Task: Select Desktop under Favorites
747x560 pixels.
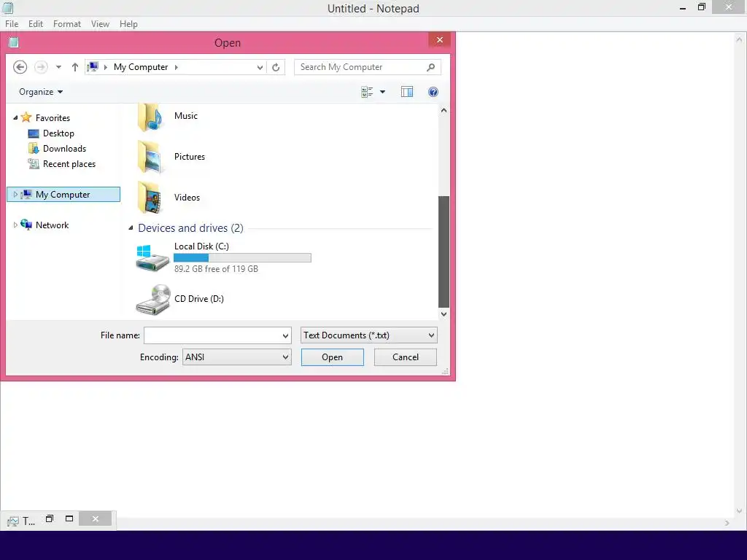Action: [58, 133]
